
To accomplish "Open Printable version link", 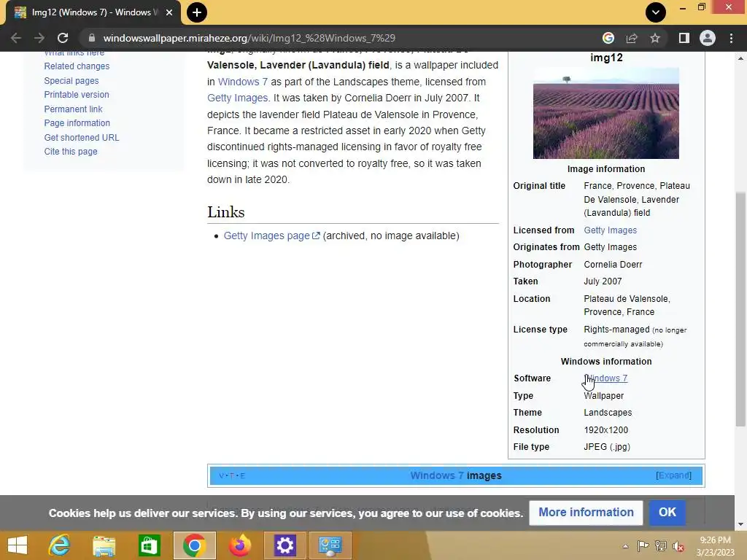I will pos(77,95).
